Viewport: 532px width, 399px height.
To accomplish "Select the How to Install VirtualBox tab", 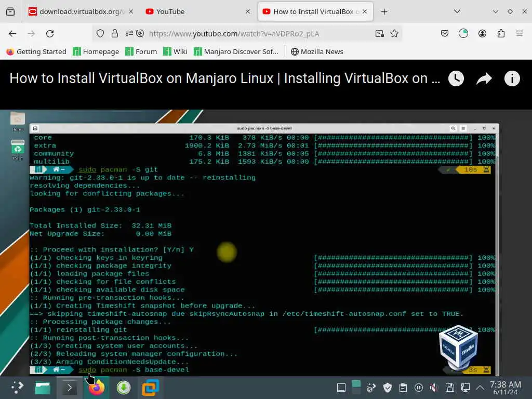I will click(315, 12).
